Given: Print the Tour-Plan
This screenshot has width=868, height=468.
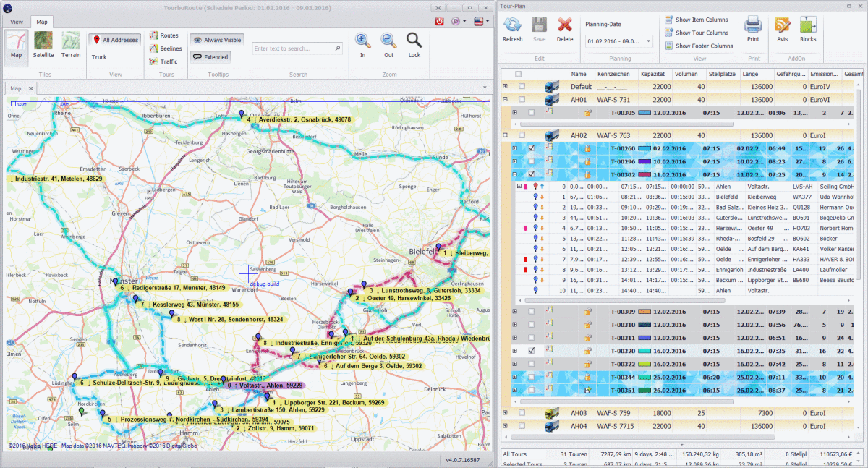Looking at the screenshot, I should pos(754,30).
